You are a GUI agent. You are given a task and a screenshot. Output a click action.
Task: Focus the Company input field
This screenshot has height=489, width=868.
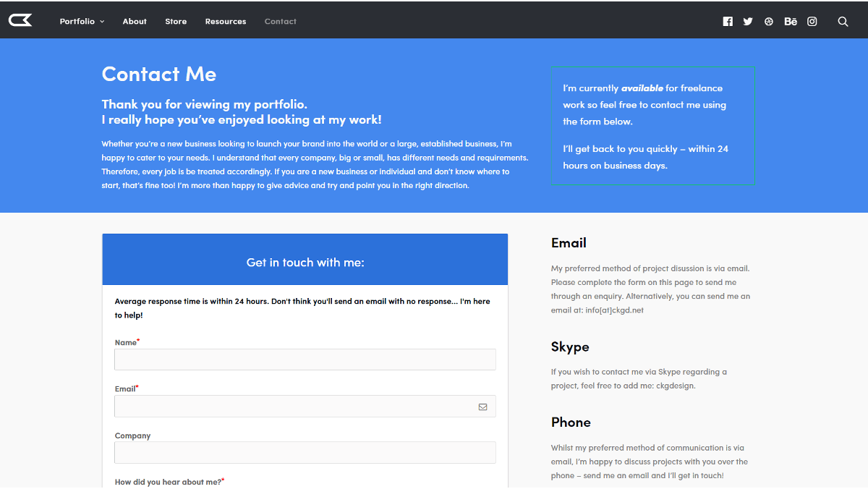[x=305, y=453]
